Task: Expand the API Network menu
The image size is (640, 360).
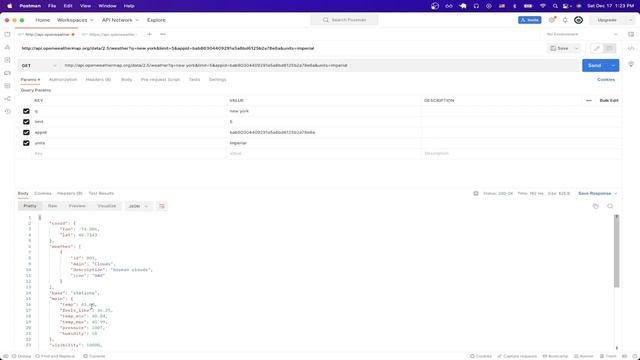Action: [120, 20]
